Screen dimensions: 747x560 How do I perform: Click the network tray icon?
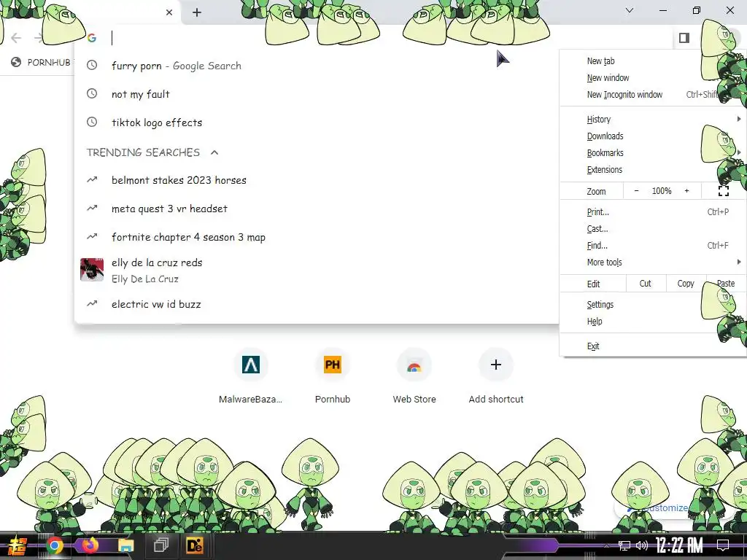[x=624, y=545]
